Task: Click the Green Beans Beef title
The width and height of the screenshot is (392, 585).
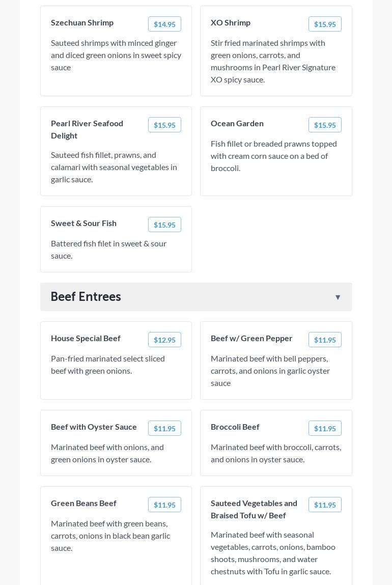Action: [x=83, y=504]
